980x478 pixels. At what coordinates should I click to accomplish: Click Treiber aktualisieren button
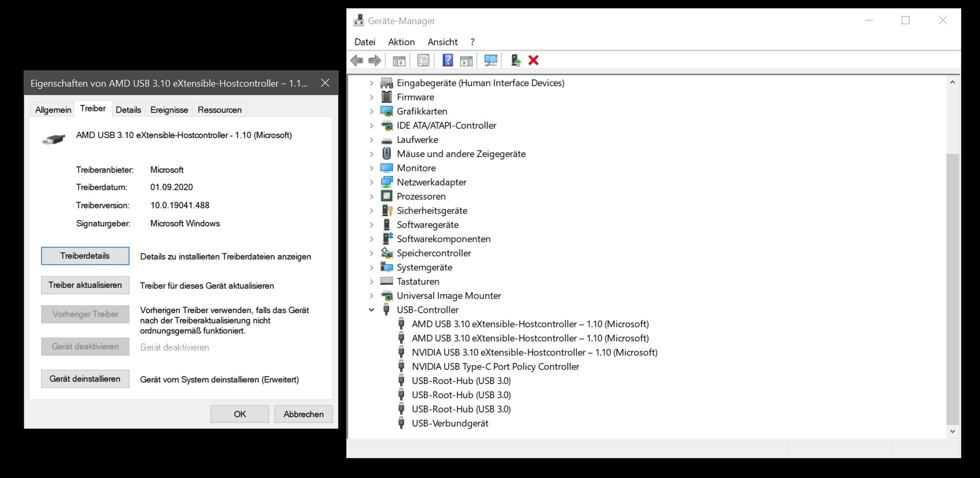pyautogui.click(x=85, y=285)
